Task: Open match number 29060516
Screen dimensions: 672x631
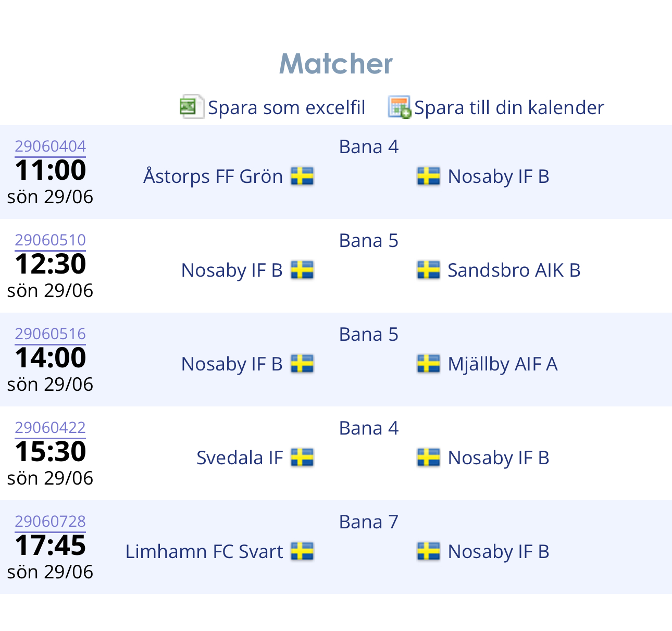Action: (50, 334)
